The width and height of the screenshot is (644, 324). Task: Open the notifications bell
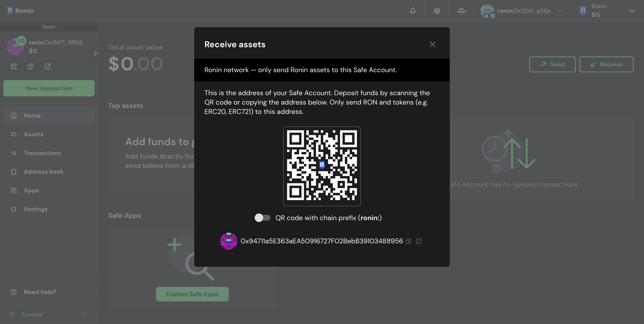click(x=413, y=11)
